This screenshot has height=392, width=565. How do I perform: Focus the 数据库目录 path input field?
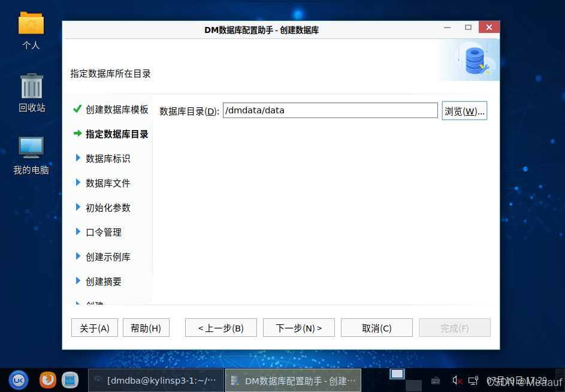point(330,110)
